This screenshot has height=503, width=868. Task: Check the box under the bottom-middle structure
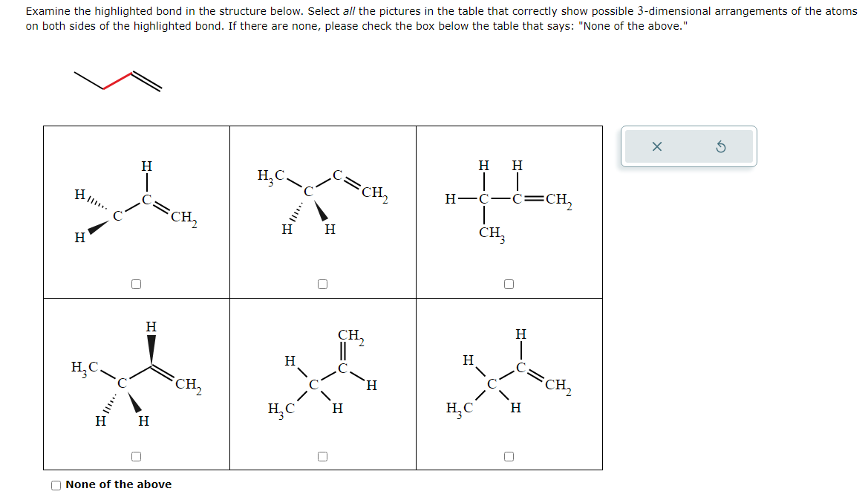322,456
